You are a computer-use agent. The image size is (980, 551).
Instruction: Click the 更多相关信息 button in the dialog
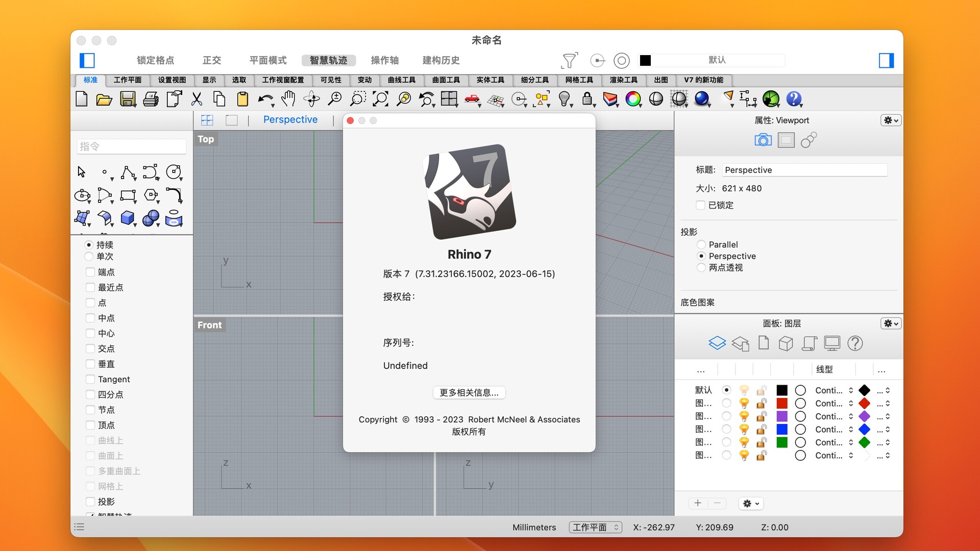pos(469,392)
